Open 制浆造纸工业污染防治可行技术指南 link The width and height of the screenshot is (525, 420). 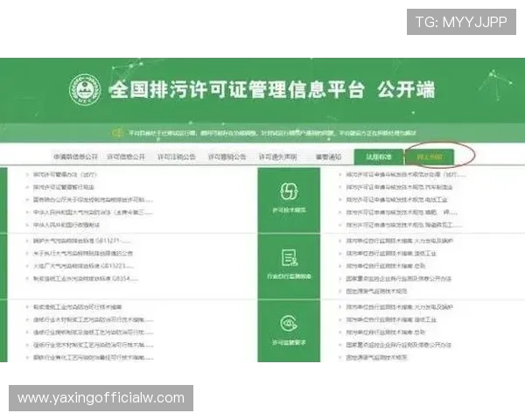(x=77, y=307)
